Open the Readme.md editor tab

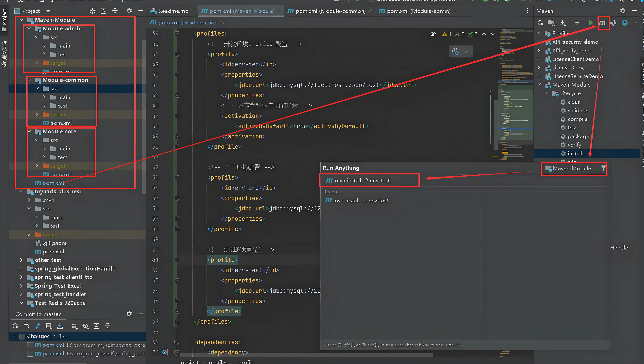(173, 11)
